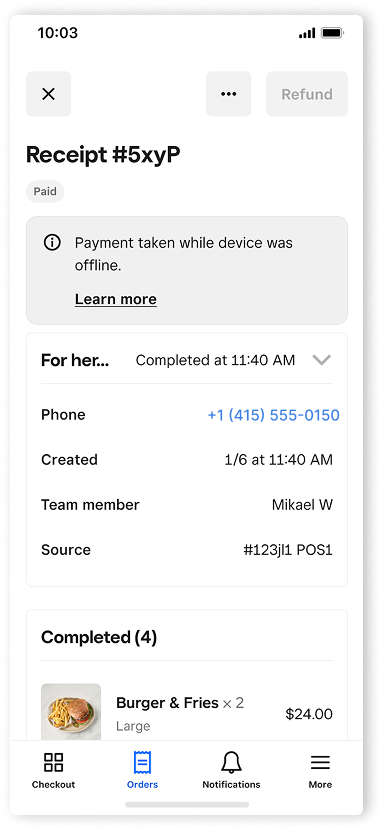383x830 pixels.
Task: Select the 'Source' row label
Action: 66,550
